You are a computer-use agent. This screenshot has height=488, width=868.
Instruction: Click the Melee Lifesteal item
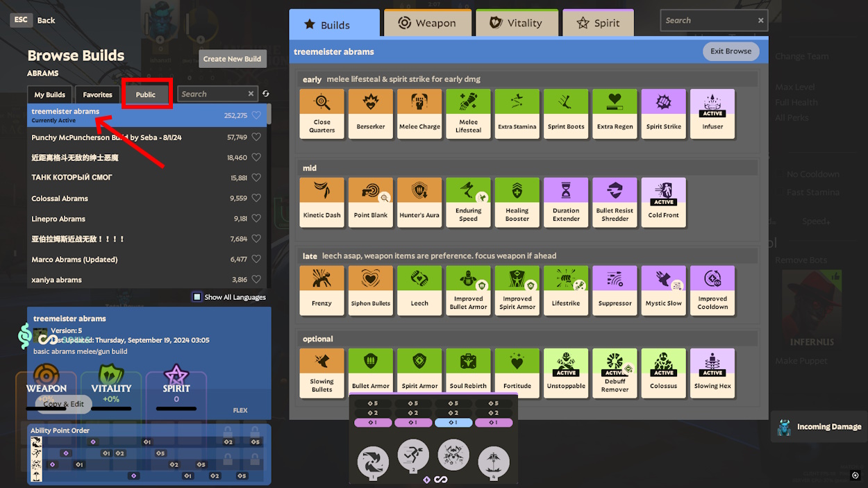pos(468,113)
